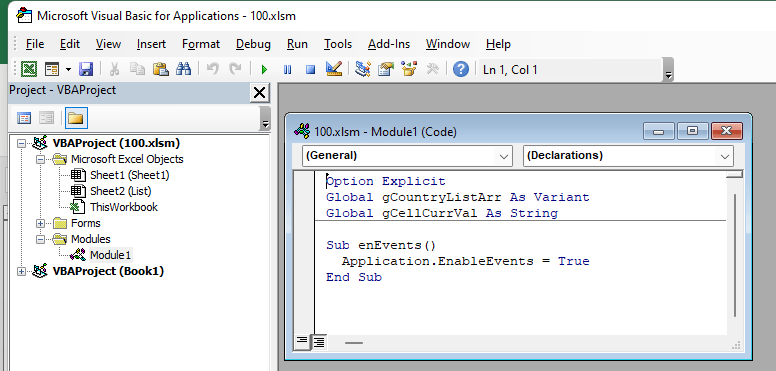This screenshot has height=371, width=776.
Task: Open Project pane toolbar options arrow
Action: [x=265, y=118]
